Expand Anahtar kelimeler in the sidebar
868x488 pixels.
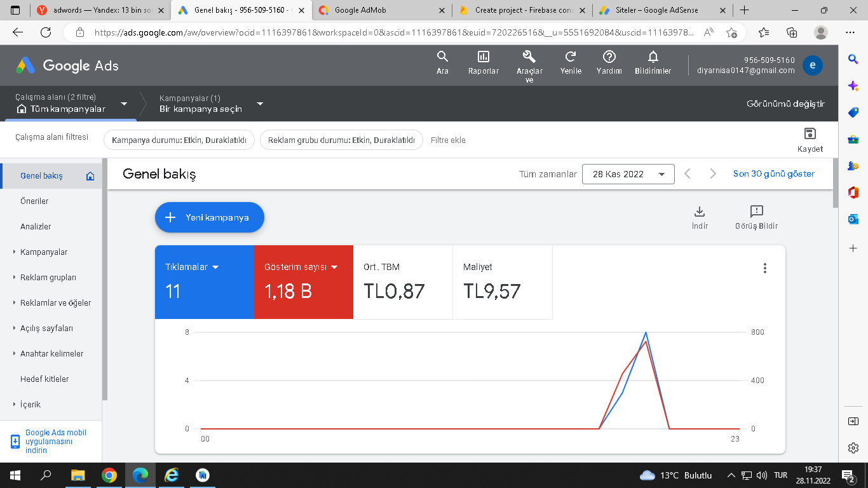(14, 354)
